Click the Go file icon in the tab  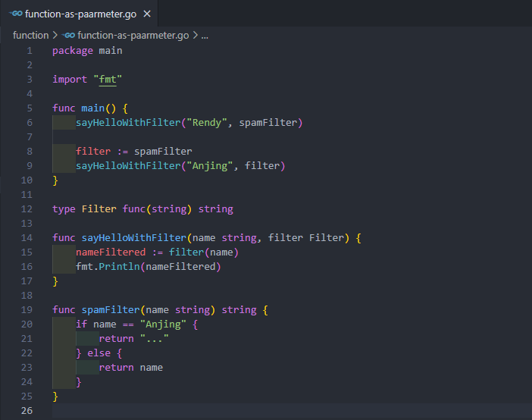tap(16, 14)
